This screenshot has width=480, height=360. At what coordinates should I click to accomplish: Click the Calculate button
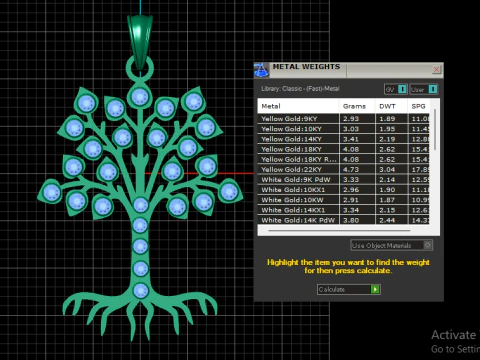[x=348, y=289]
